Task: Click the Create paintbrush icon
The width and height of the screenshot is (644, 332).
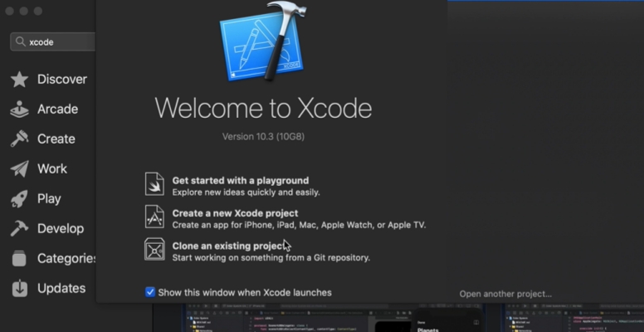Action: [x=19, y=139]
